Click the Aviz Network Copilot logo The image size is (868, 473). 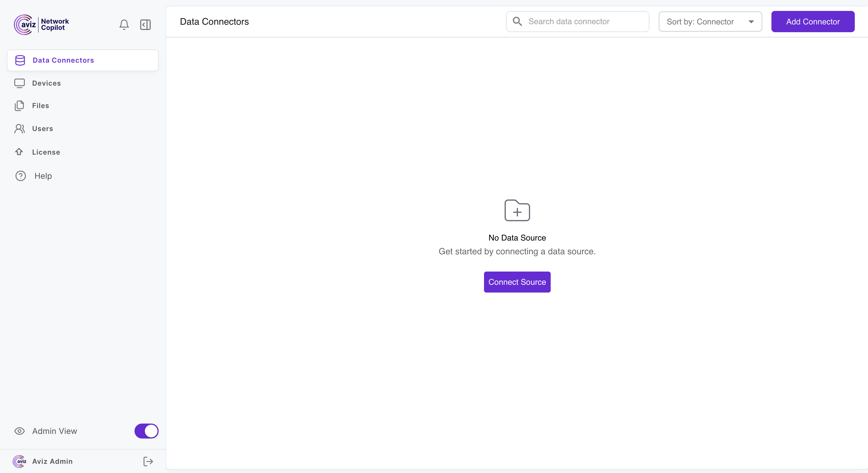coord(41,25)
